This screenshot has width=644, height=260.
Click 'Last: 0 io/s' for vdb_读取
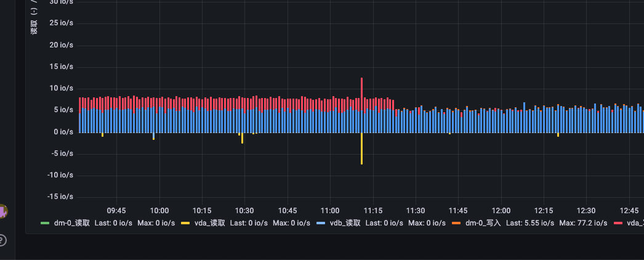(384, 223)
